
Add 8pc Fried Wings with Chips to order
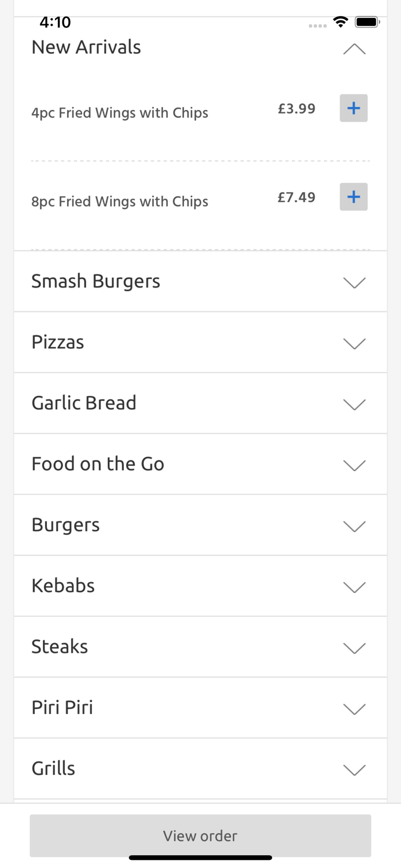click(354, 196)
